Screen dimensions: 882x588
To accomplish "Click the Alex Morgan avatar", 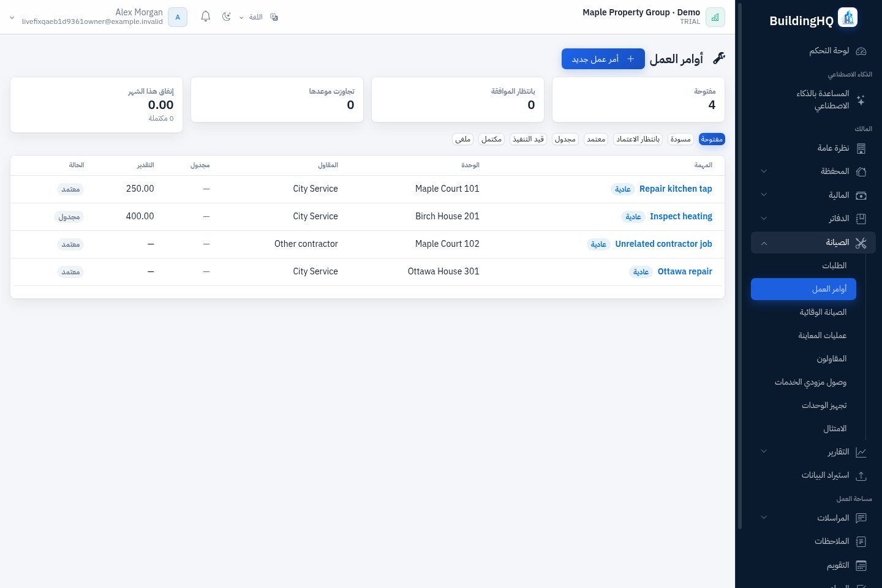I will click(178, 17).
